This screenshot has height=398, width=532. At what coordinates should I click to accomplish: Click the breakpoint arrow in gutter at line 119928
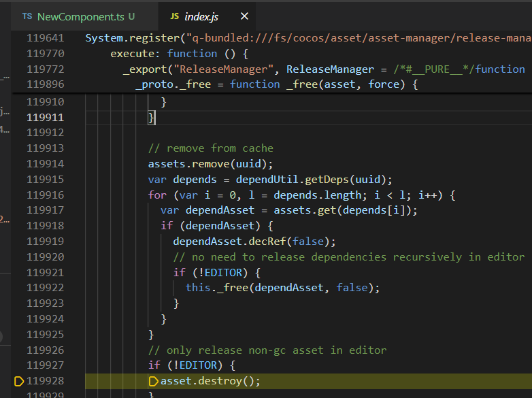click(19, 382)
